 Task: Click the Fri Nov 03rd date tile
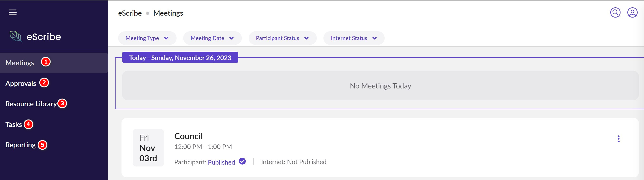tap(148, 148)
